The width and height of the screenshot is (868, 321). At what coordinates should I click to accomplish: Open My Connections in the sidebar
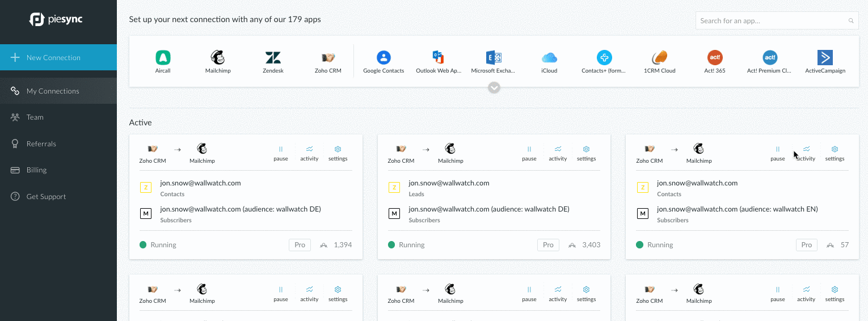tap(58, 91)
